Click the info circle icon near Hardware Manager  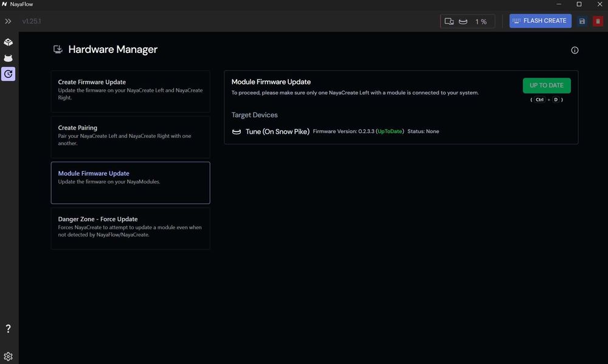point(575,50)
